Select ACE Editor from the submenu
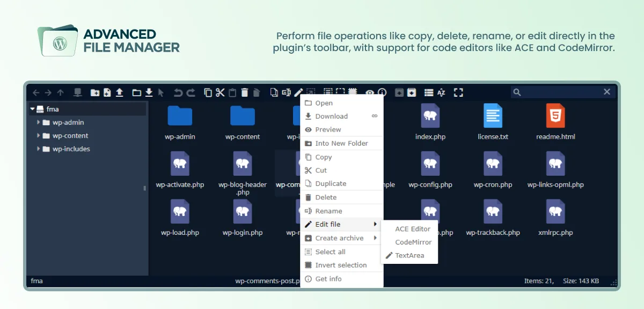Screen dimensions: 644x309 tap(409, 229)
